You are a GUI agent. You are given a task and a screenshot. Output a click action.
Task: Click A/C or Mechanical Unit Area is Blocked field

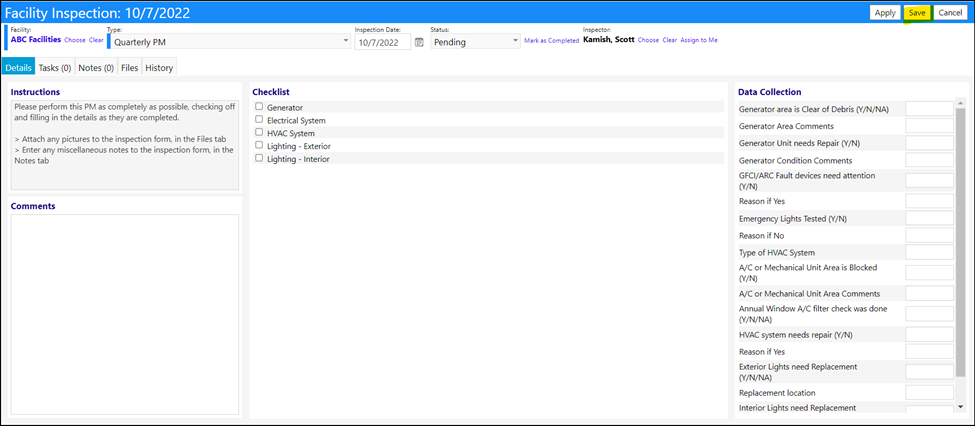[x=929, y=272]
